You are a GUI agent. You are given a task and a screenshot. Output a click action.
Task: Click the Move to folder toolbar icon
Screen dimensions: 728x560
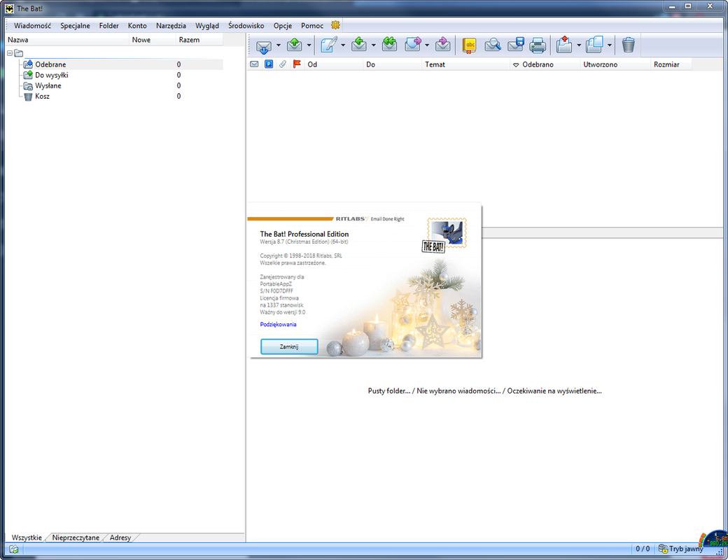(x=564, y=45)
